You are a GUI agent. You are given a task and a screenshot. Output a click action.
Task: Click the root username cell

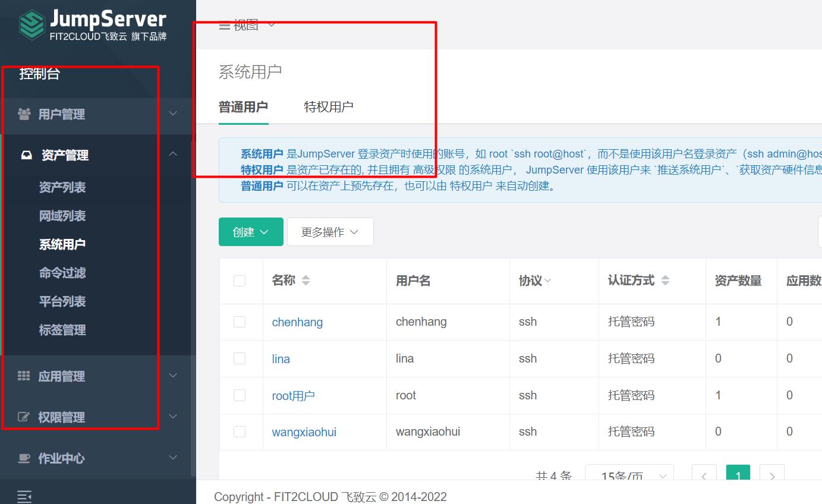(406, 396)
